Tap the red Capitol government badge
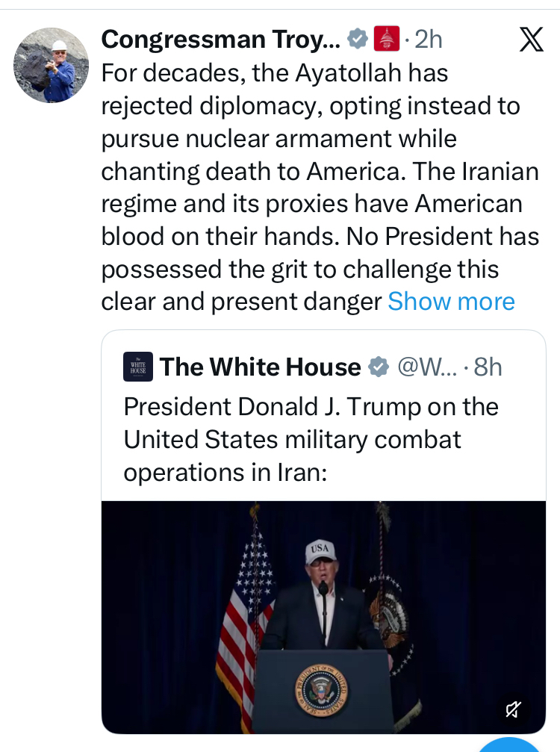 (x=386, y=38)
